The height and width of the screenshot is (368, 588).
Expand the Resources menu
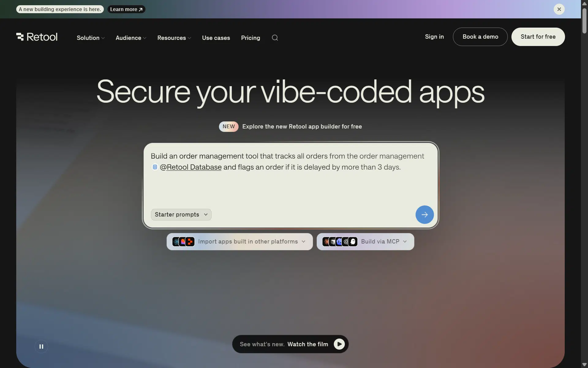point(174,38)
